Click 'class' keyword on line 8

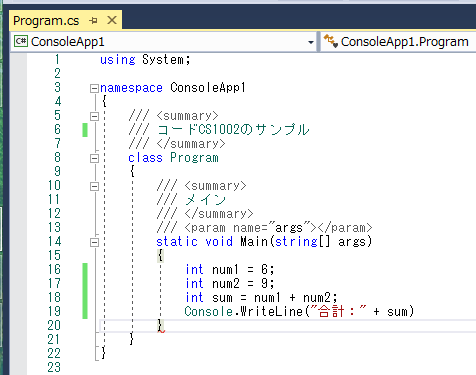[145, 158]
